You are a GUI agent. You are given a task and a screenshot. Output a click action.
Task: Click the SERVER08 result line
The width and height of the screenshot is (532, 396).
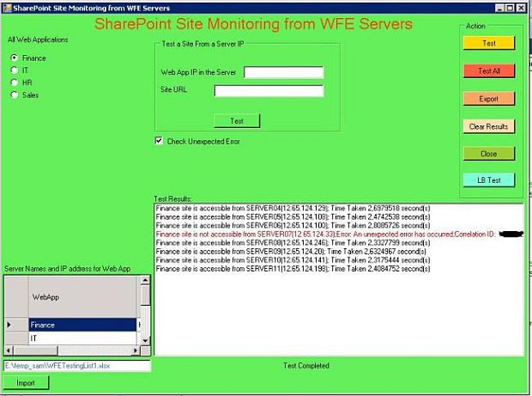293,243
